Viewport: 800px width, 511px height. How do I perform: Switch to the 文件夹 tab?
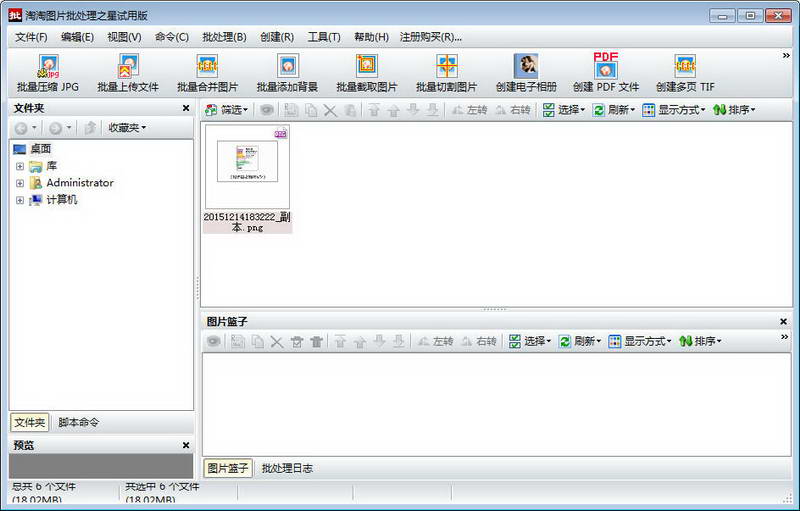[30, 422]
